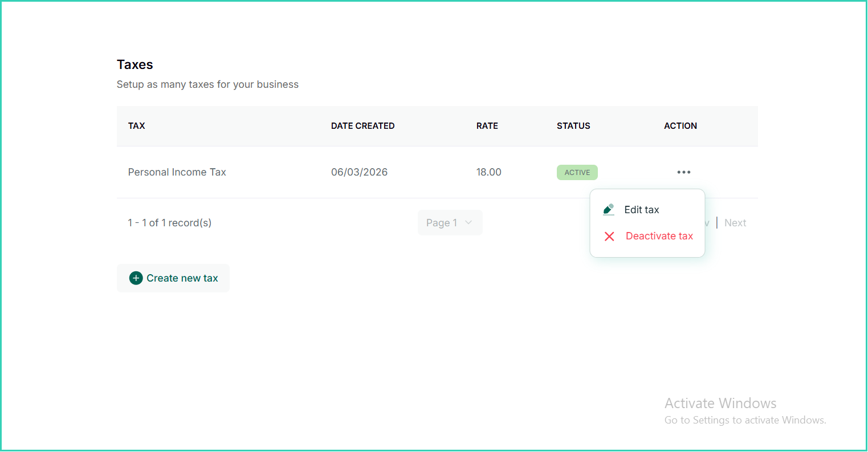
Task: Click the STATUS column header
Action: click(x=573, y=126)
